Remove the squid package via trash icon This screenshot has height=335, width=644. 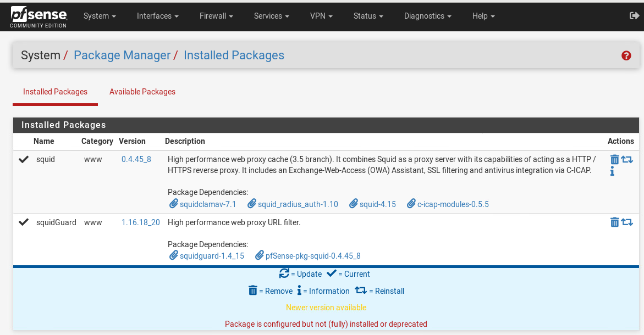pyautogui.click(x=614, y=159)
